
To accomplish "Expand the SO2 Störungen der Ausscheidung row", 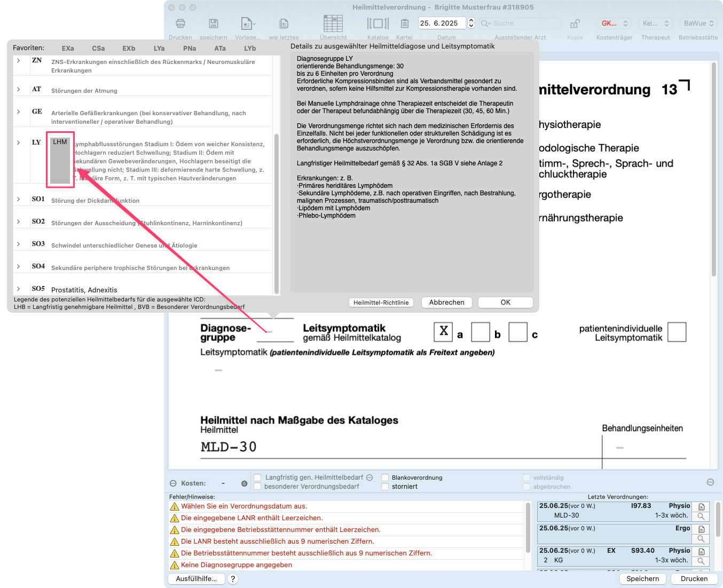I will pos(19,221).
